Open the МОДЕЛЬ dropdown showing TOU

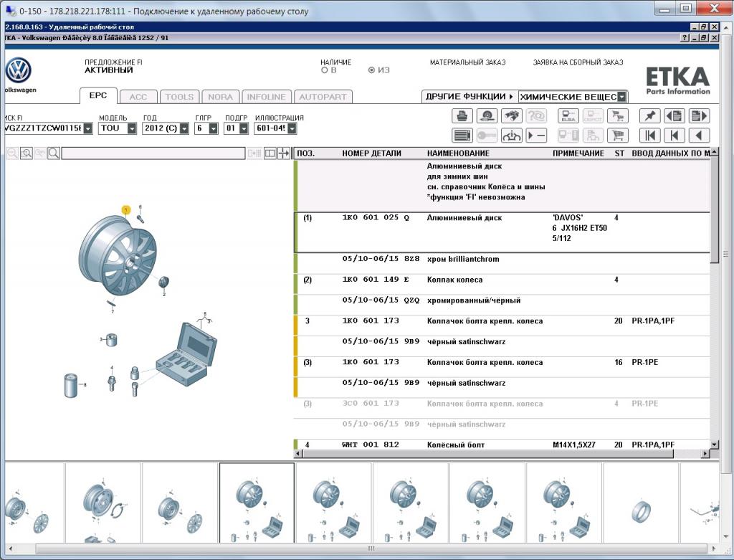[x=132, y=128]
